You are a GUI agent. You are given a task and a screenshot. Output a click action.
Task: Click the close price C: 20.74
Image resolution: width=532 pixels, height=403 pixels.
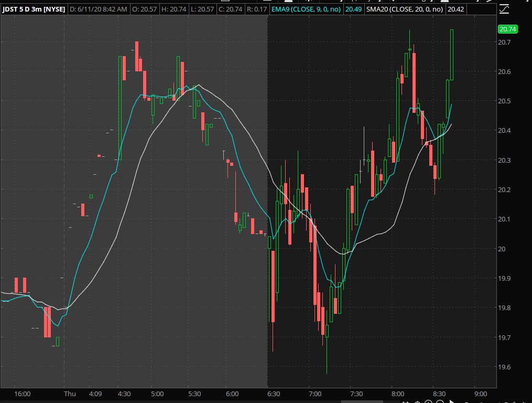231,9
